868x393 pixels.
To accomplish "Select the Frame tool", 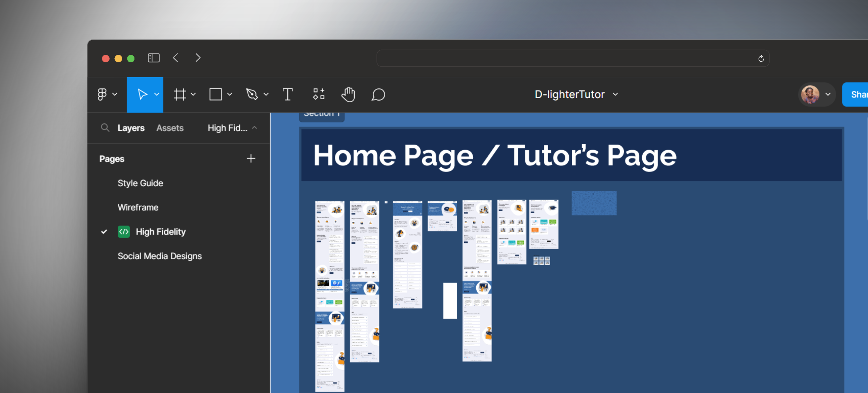I will coord(180,95).
